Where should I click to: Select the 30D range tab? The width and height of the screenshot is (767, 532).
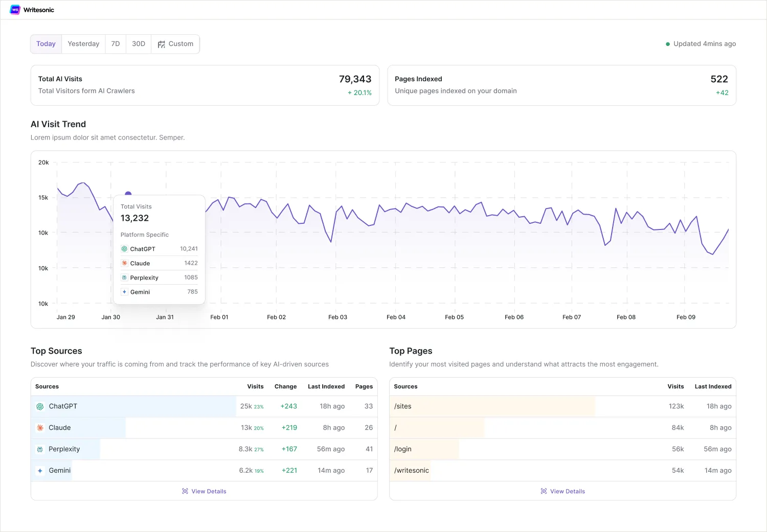139,44
